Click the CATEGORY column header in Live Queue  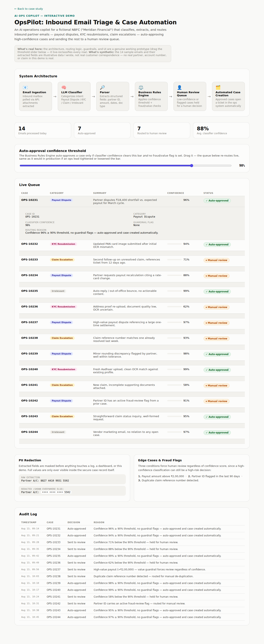tap(57, 193)
